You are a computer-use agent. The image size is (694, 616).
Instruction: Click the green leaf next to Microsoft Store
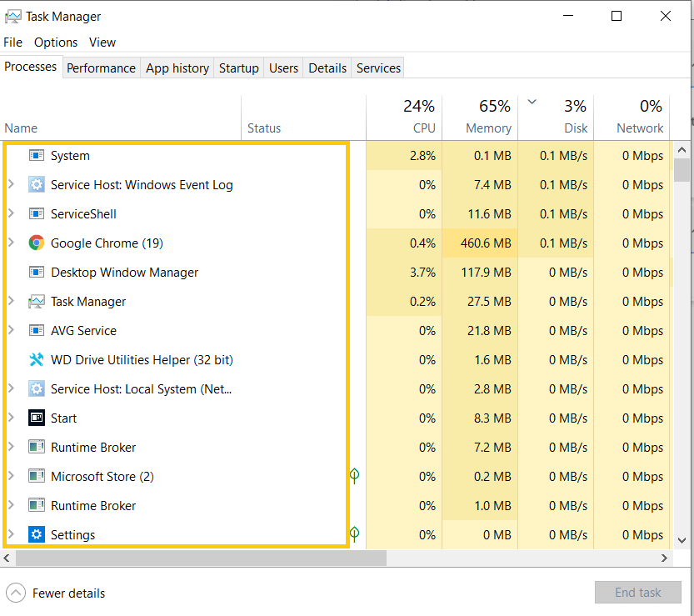tap(354, 476)
